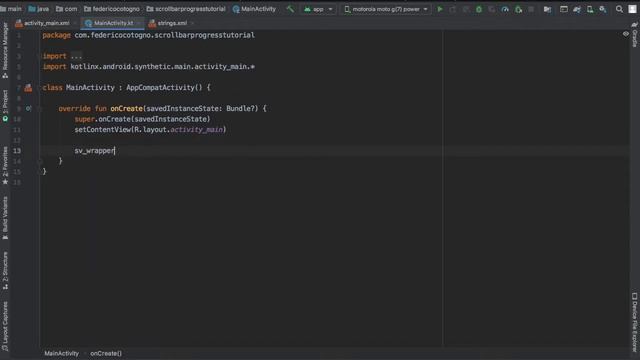Click line number 13 in the gutter
The height and width of the screenshot is (360, 640).
[17, 151]
